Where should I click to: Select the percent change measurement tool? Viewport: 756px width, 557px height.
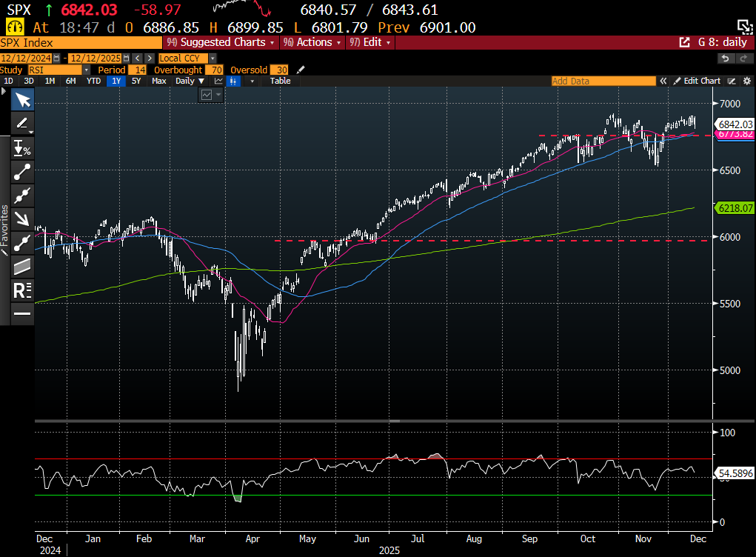tap(22, 148)
